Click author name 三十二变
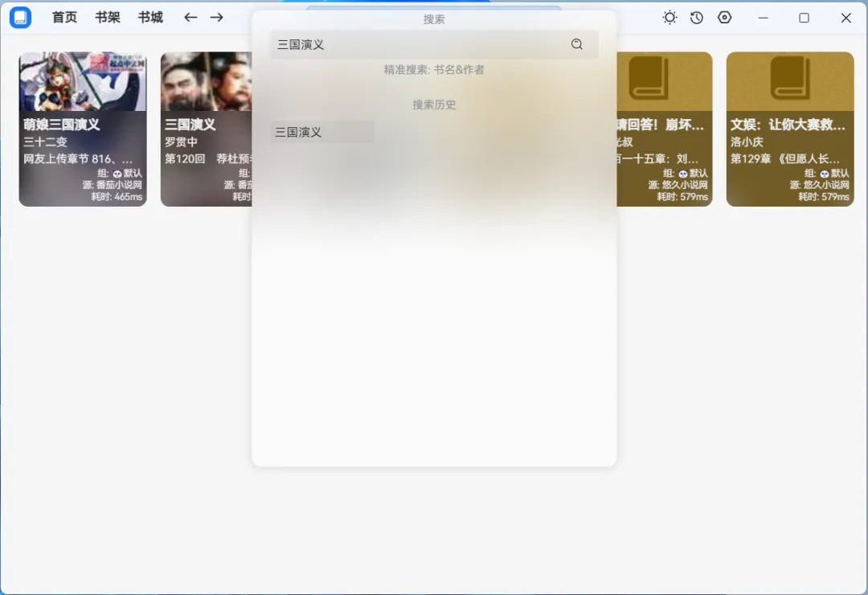This screenshot has width=868, height=595. point(45,142)
